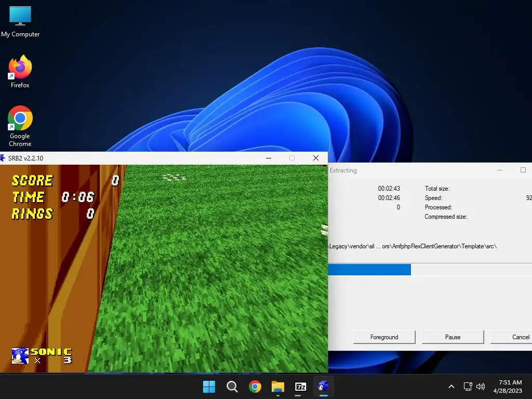Cancel the extraction
This screenshot has width=532, height=399.
(511, 337)
